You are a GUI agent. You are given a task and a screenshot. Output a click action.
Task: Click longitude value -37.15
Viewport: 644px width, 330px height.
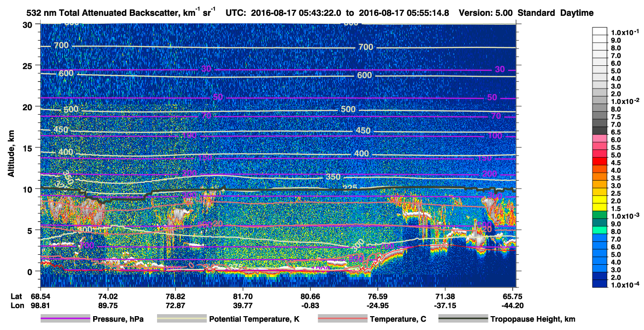tap(445, 306)
